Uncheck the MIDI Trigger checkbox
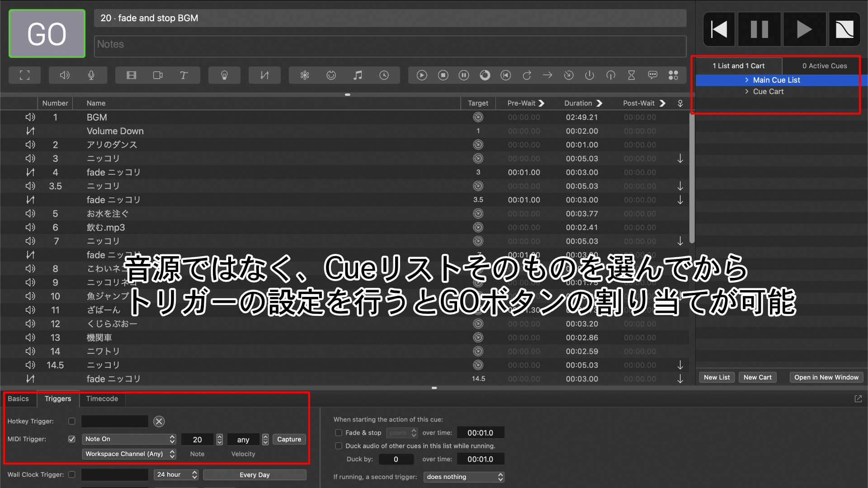Image resolution: width=868 pixels, height=488 pixels. click(71, 439)
